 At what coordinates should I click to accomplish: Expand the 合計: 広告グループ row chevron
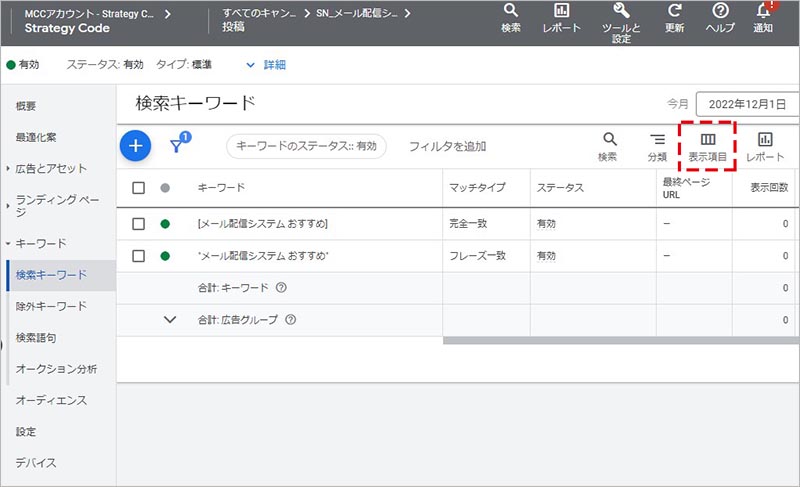pyautogui.click(x=169, y=320)
